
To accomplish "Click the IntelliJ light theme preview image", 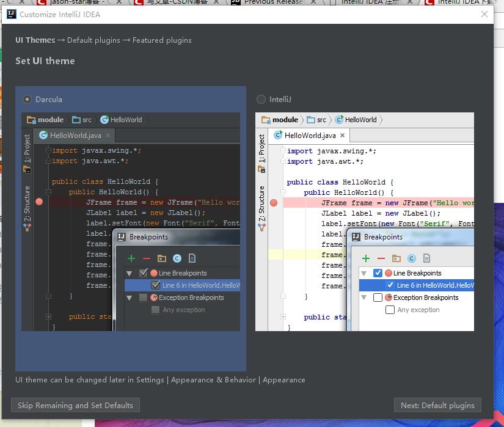I will (365, 221).
